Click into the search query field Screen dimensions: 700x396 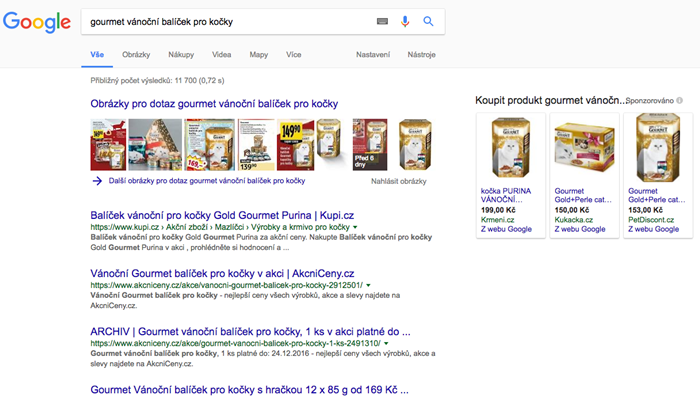(x=228, y=21)
